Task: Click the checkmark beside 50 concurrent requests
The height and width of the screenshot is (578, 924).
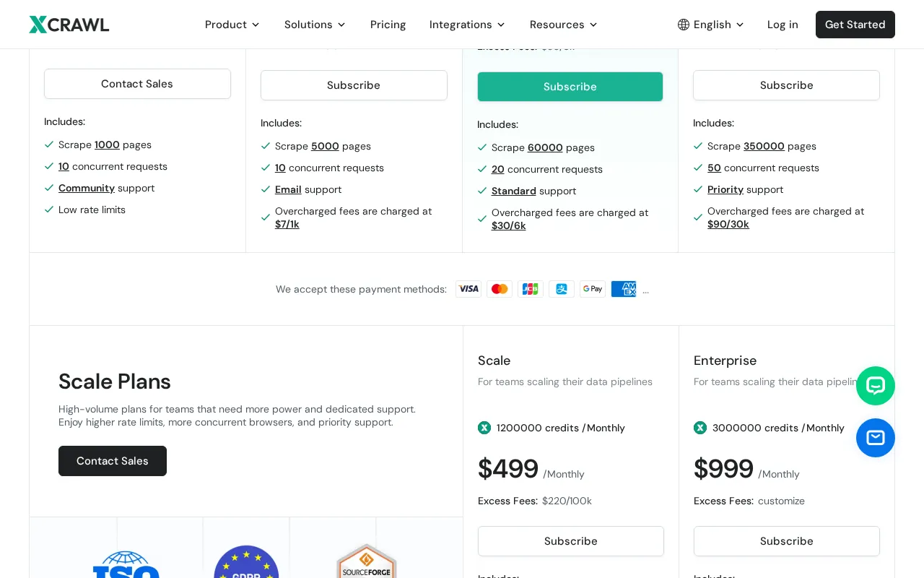Action: [698, 168]
